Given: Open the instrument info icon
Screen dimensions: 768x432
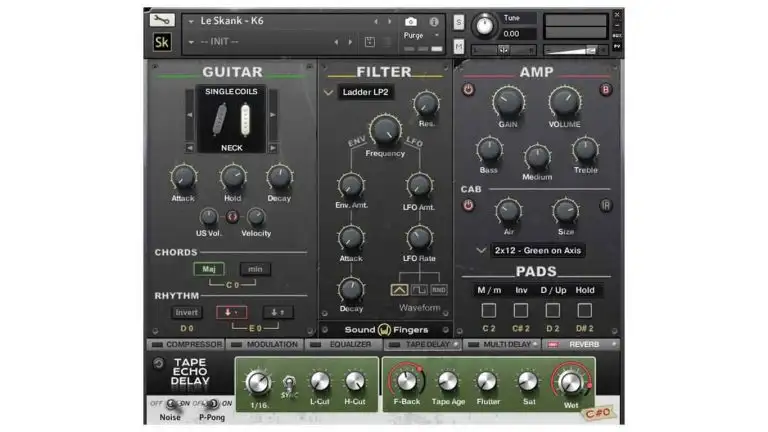Looking at the screenshot, I should pos(433,22).
